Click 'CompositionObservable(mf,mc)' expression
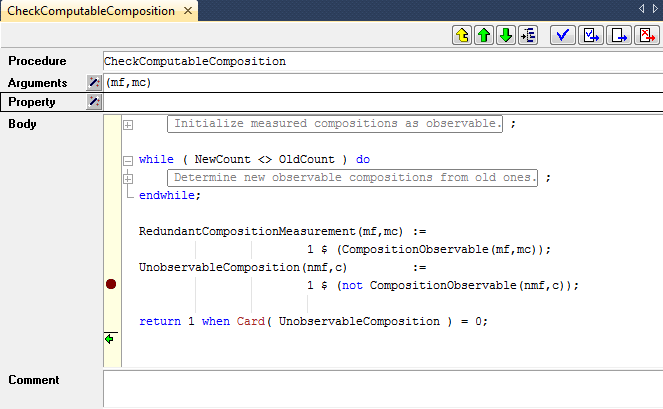The height and width of the screenshot is (409, 663). point(439,250)
